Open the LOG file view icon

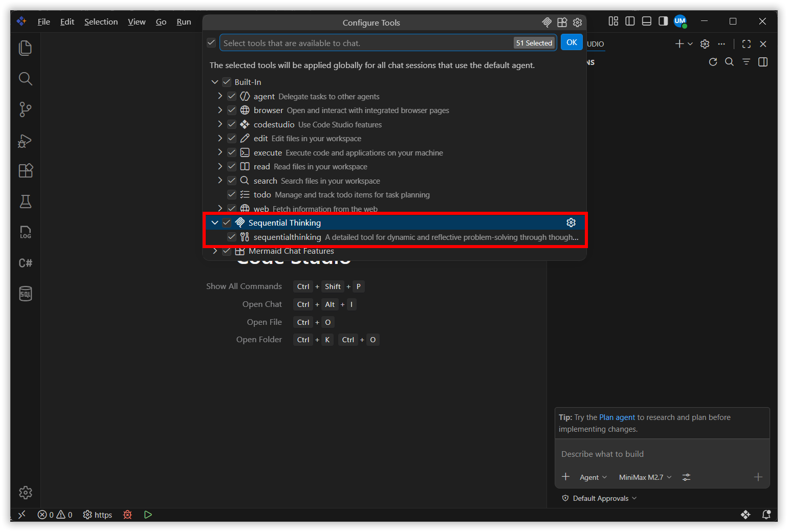point(25,232)
